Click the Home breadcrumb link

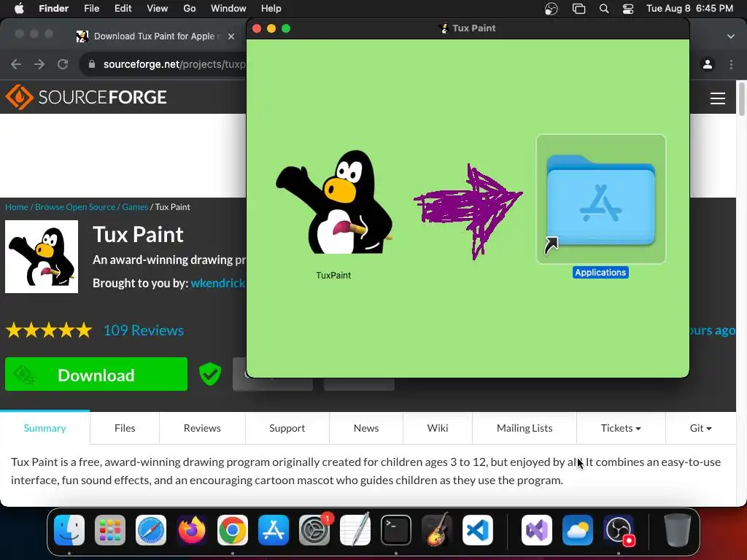17,206
